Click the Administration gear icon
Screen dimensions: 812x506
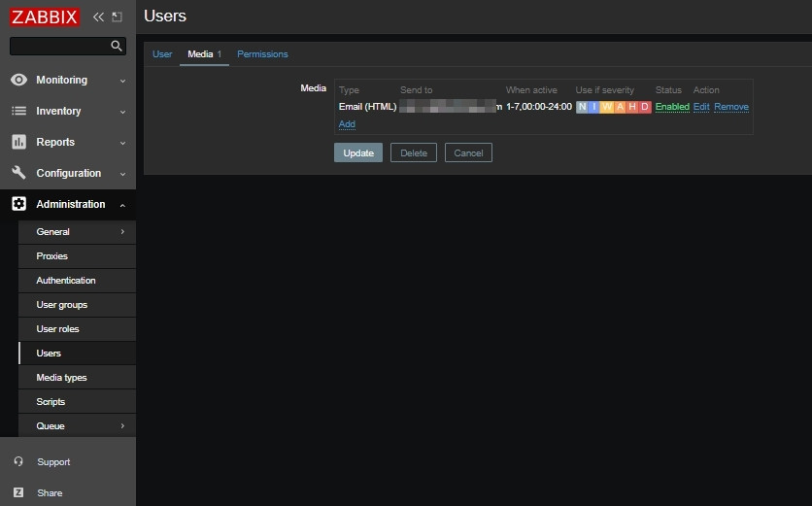point(19,204)
